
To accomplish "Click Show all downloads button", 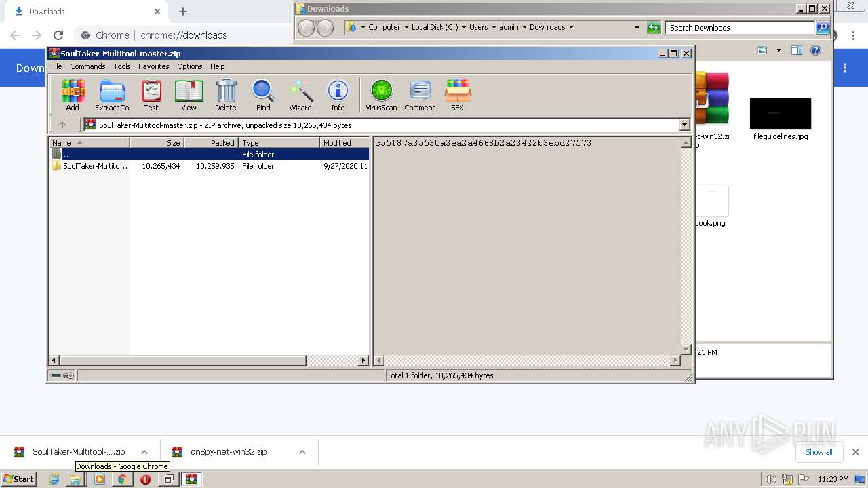I will tap(819, 452).
